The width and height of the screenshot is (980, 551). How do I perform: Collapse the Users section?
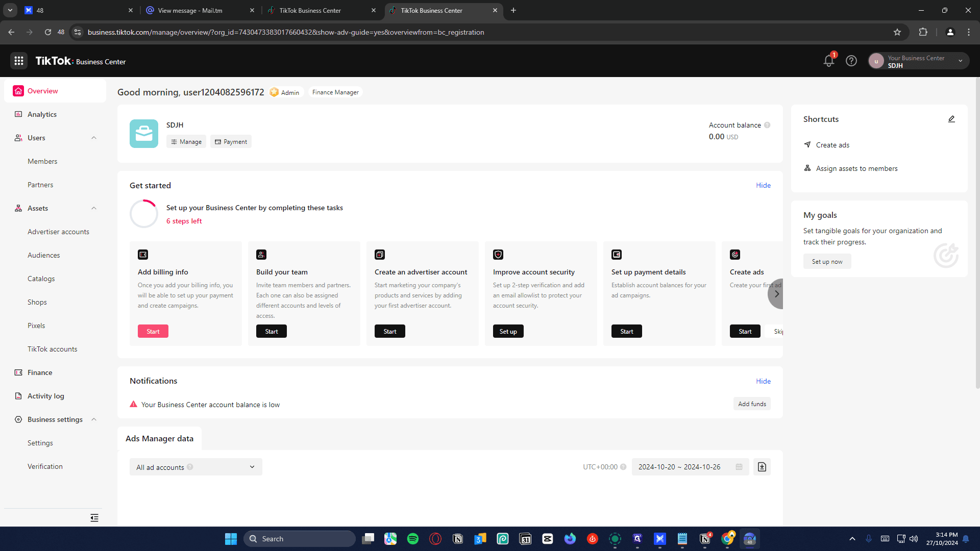[x=94, y=138]
